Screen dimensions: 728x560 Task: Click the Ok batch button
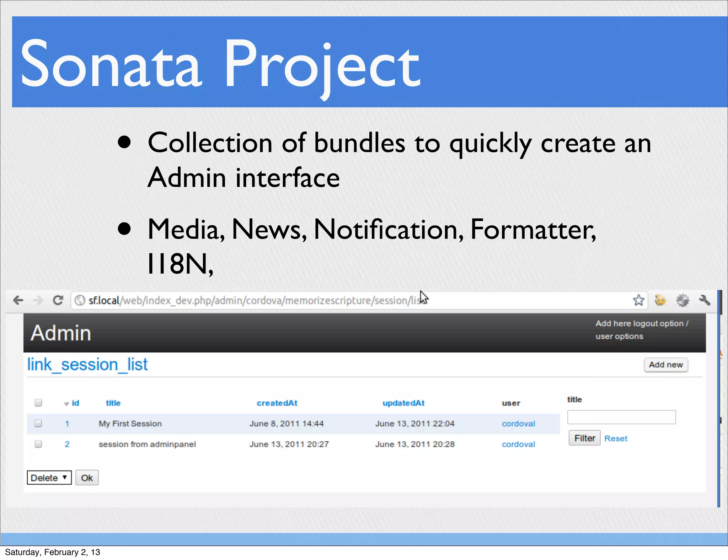pos(87,478)
